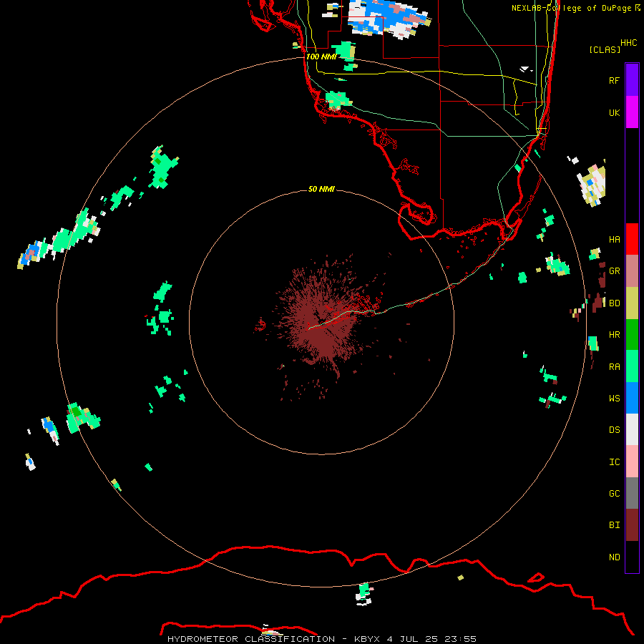Viewport: 644px width, 644px height.
Task: Click the 'BD' legend label
Action: pyautogui.click(x=614, y=303)
